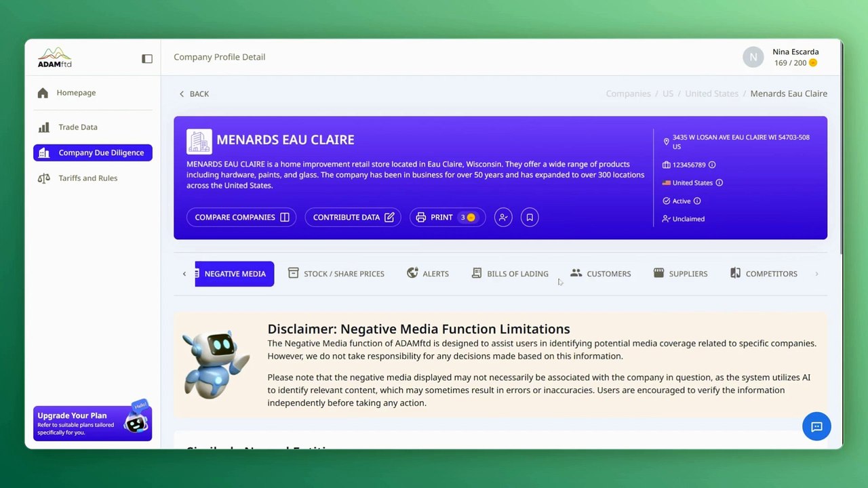Open the United States breadcrumb link
868x488 pixels.
pos(711,94)
